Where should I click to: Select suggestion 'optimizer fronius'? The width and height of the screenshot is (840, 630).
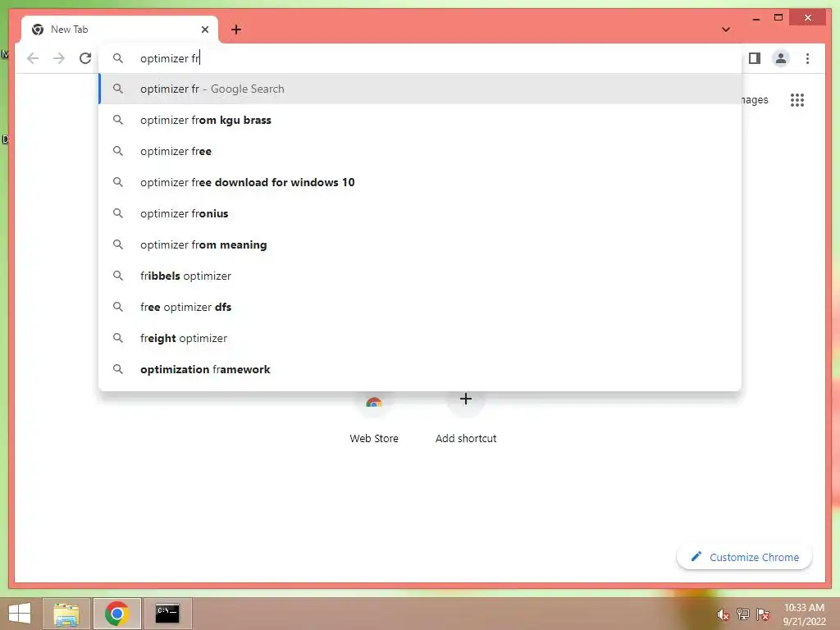point(420,213)
